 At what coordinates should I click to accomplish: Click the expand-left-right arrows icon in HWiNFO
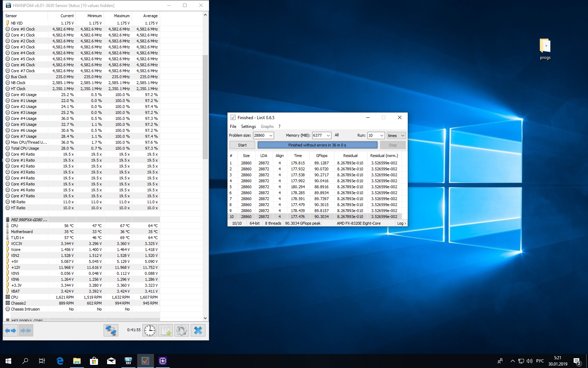pyautogui.click(x=10, y=330)
